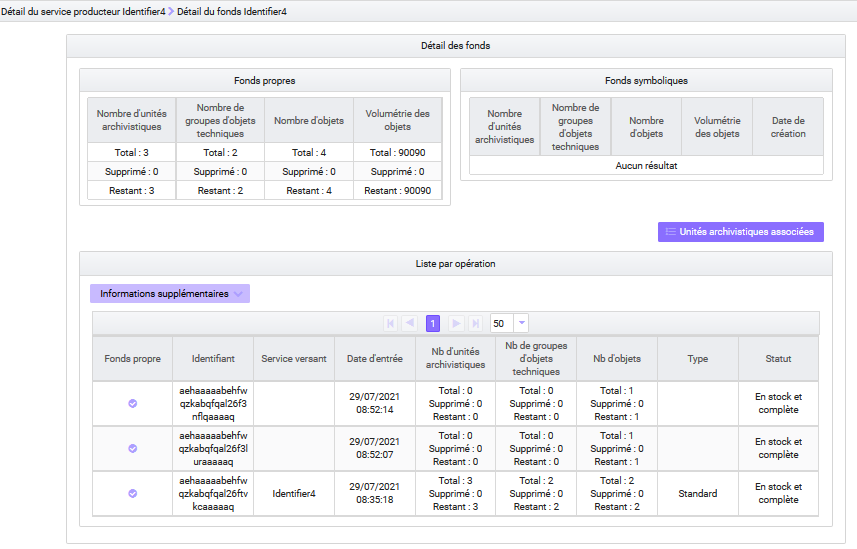Screen dimensions: 857x549
Task: Open Détail du service producteur Identifier4 breadcrumb
Action: pos(82,11)
